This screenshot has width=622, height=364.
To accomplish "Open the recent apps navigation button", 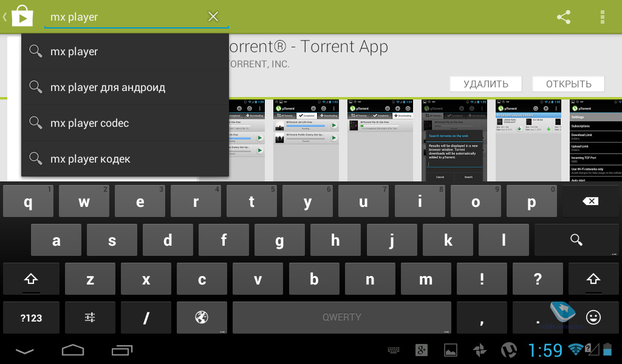I will [121, 350].
